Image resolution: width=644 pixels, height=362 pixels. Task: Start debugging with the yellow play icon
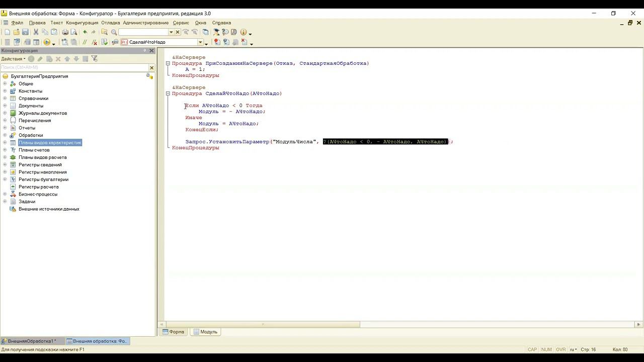tap(47, 42)
